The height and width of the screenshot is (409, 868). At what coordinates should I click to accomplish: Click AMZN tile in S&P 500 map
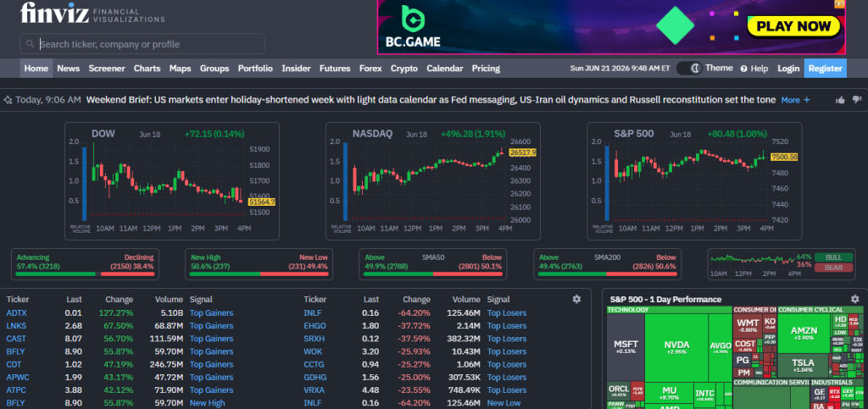click(x=804, y=334)
